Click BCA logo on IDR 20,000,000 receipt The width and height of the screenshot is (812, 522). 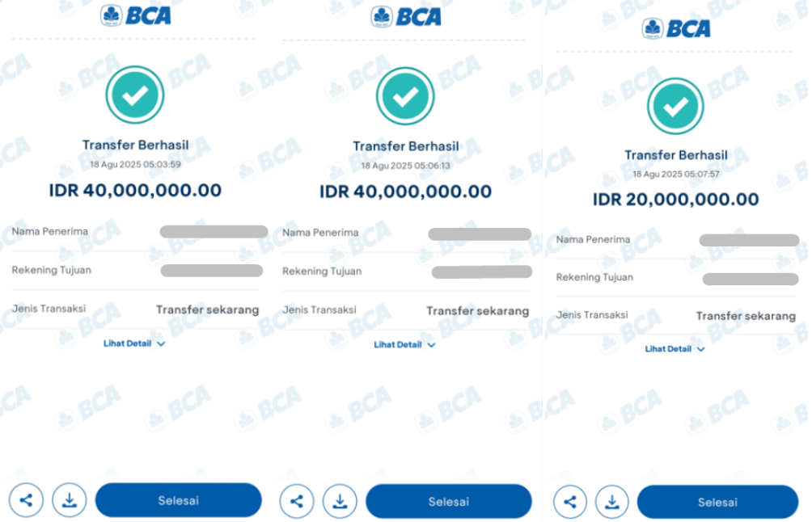pos(676,28)
